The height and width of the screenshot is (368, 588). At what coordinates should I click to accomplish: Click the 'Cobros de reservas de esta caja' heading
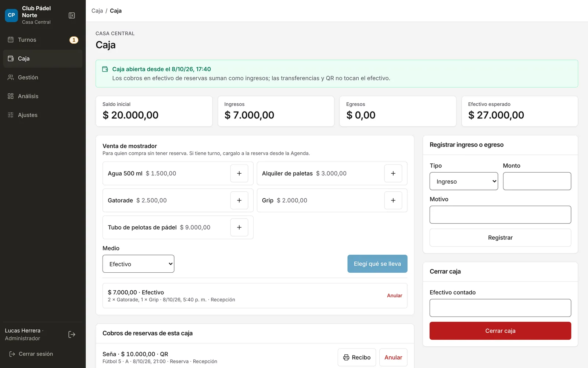[147, 333]
